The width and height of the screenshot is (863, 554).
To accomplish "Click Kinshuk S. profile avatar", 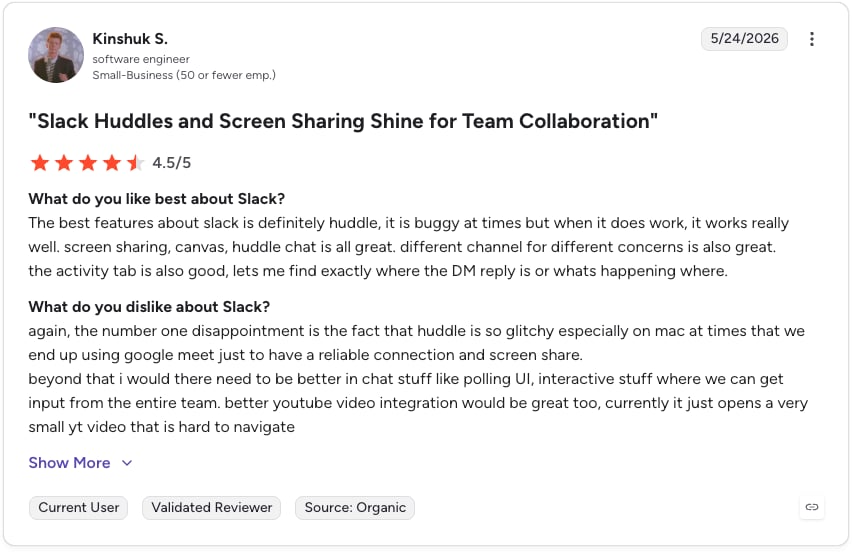I will tap(56, 55).
